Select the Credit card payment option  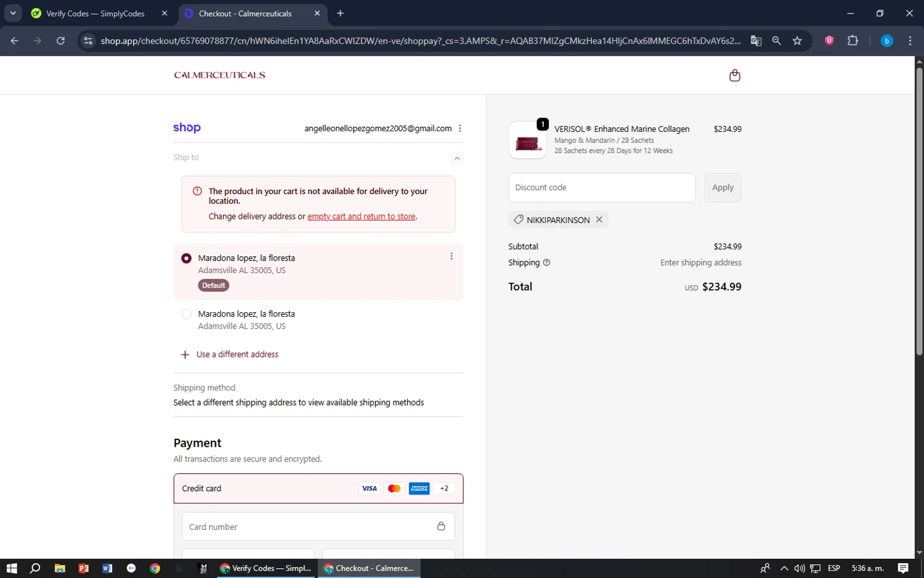tap(318, 489)
